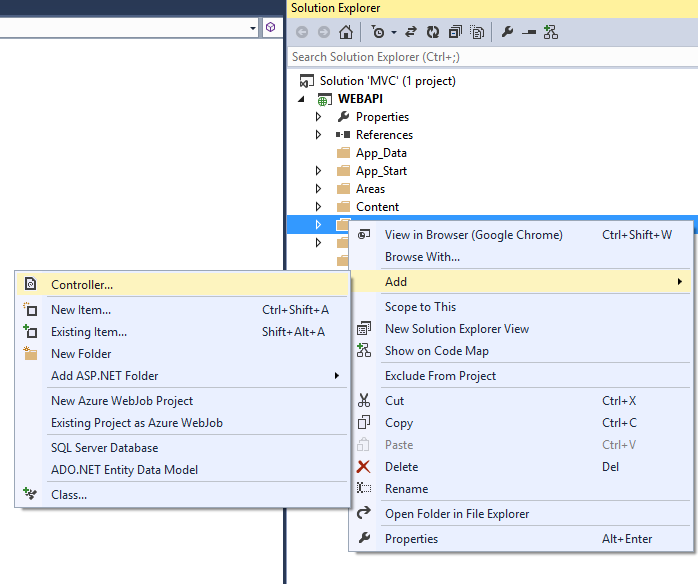Focus the Search Solution Explorer field
Viewport: 698px width, 584px height.
point(492,57)
